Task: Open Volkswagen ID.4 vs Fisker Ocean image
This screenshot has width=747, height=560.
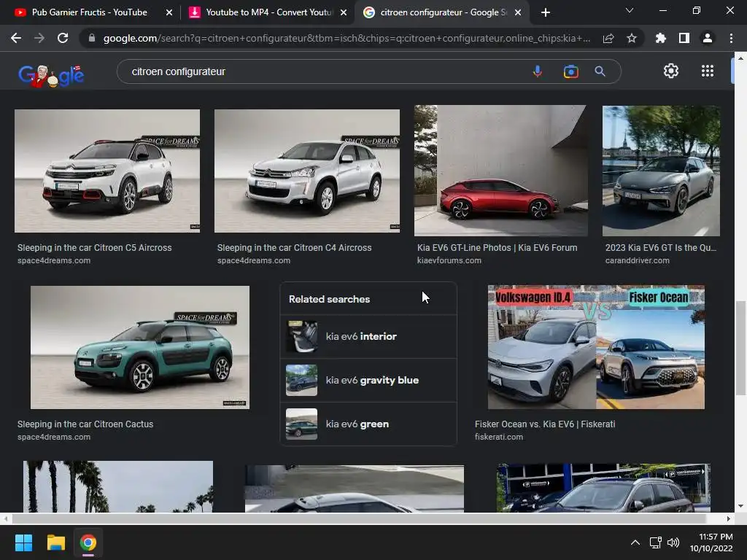Action: (596, 347)
